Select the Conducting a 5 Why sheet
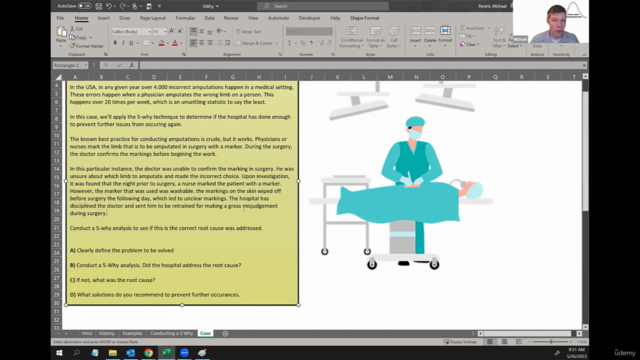This screenshot has width=640, height=360. [x=171, y=333]
